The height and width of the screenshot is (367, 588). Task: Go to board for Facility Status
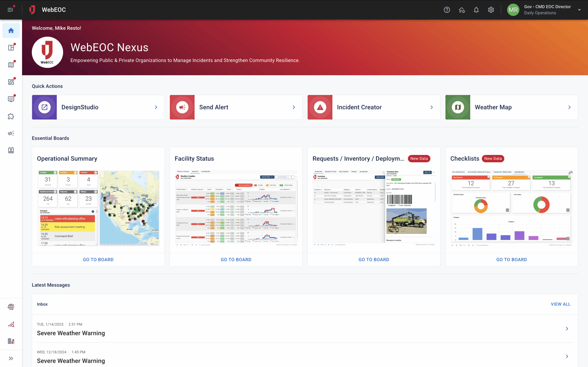236,259
